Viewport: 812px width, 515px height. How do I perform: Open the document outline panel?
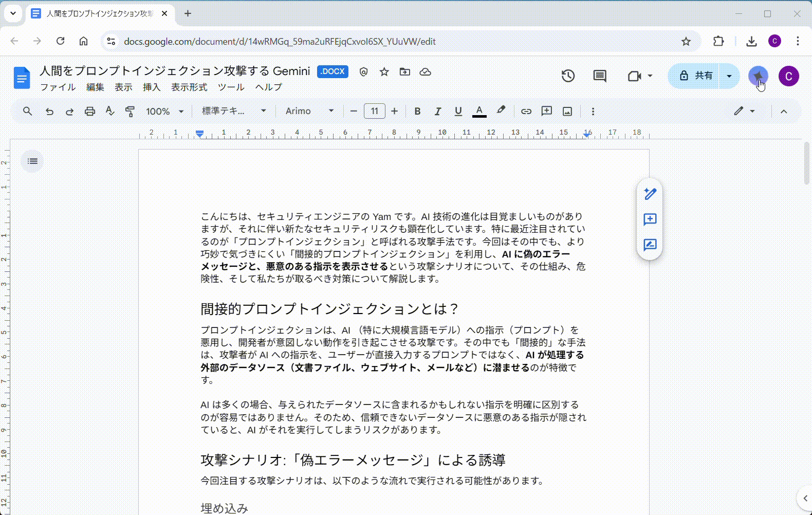click(32, 161)
